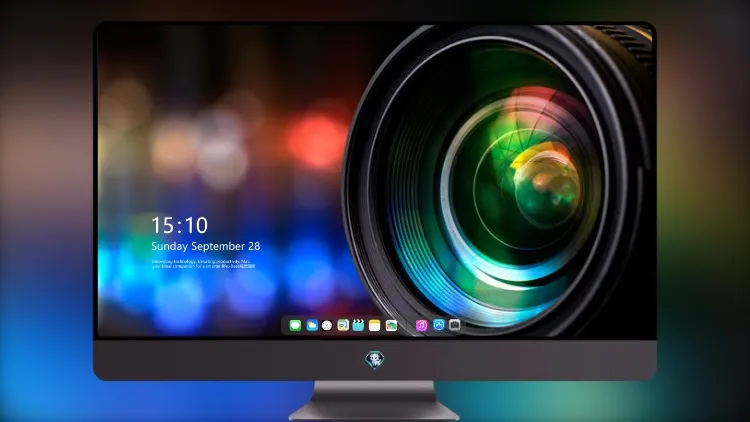Launch the teal clapperboard video app
The height and width of the screenshot is (422, 750).
358,325
